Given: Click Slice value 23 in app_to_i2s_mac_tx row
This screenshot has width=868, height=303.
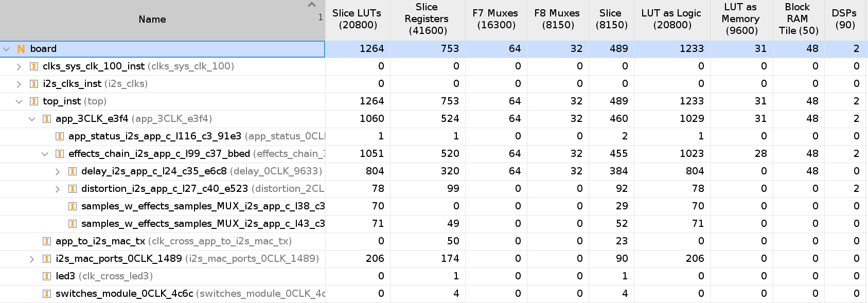Looking at the screenshot, I should pos(622,241).
